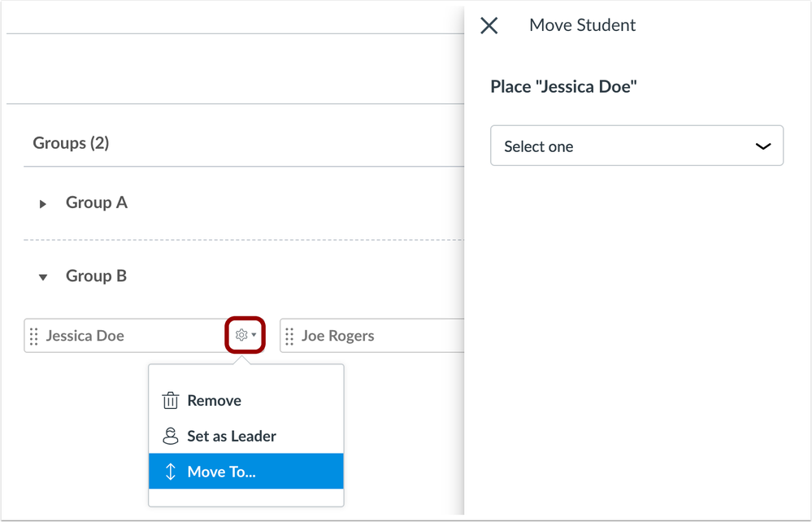Open the Select one dropdown
Screen dimensions: 812x522
coord(636,146)
